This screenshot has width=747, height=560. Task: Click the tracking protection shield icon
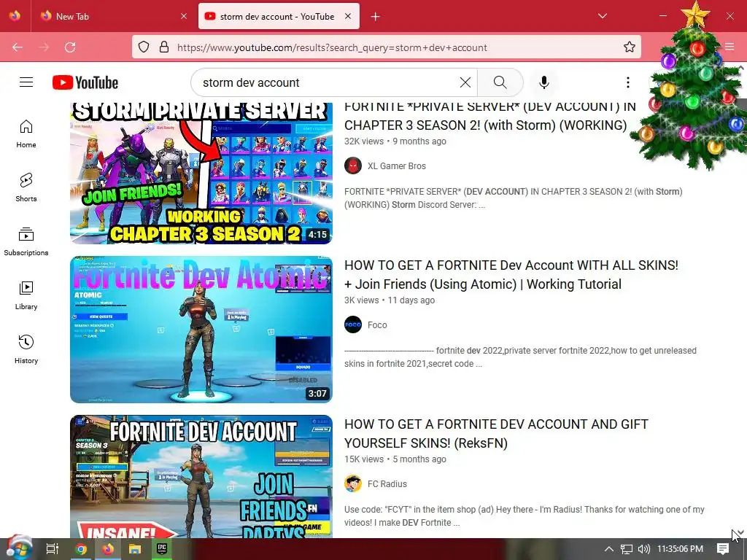[x=144, y=47]
